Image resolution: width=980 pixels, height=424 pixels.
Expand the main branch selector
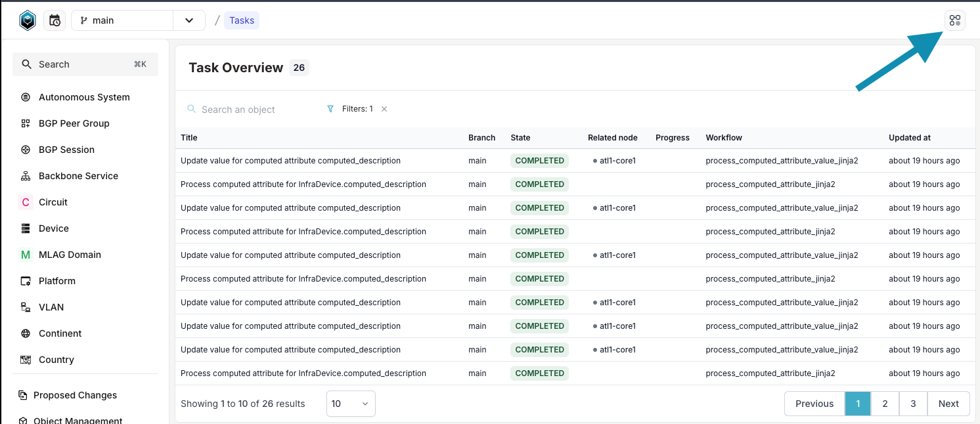(189, 20)
